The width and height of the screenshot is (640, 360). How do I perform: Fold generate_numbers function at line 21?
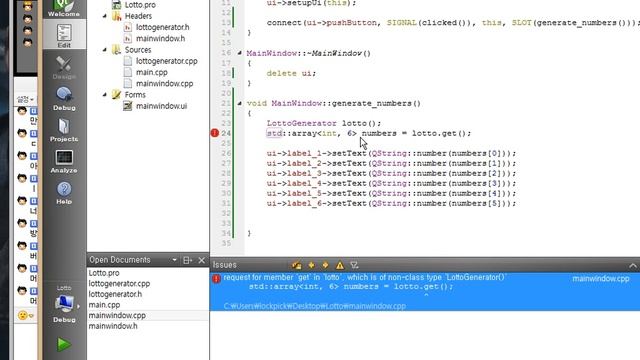tap(240, 103)
